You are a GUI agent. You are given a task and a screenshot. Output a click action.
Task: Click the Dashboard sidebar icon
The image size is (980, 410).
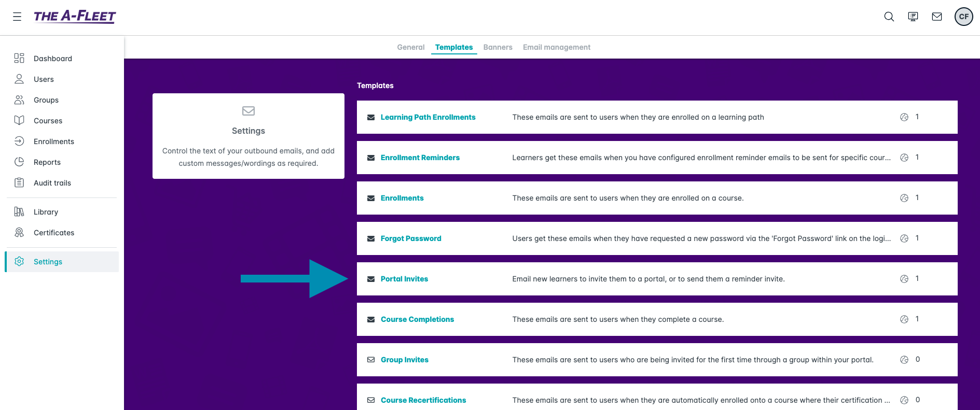point(19,58)
